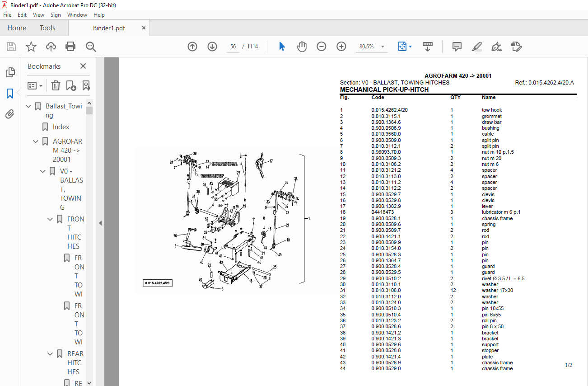The width and height of the screenshot is (588, 386).
Task: Close the Bookmarks panel
Action: tap(83, 66)
